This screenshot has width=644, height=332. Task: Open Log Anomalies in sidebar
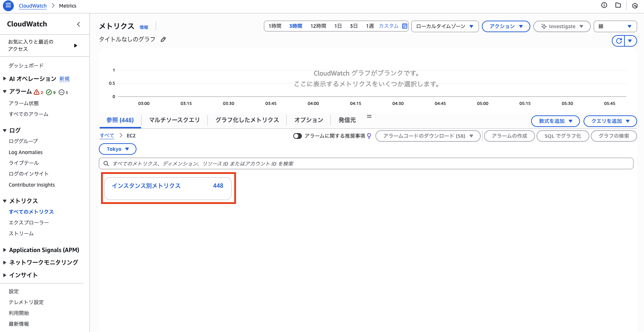click(26, 152)
